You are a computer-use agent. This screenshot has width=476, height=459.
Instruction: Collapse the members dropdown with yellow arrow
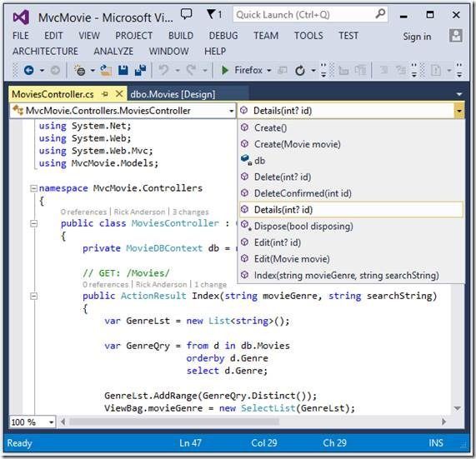tap(458, 111)
